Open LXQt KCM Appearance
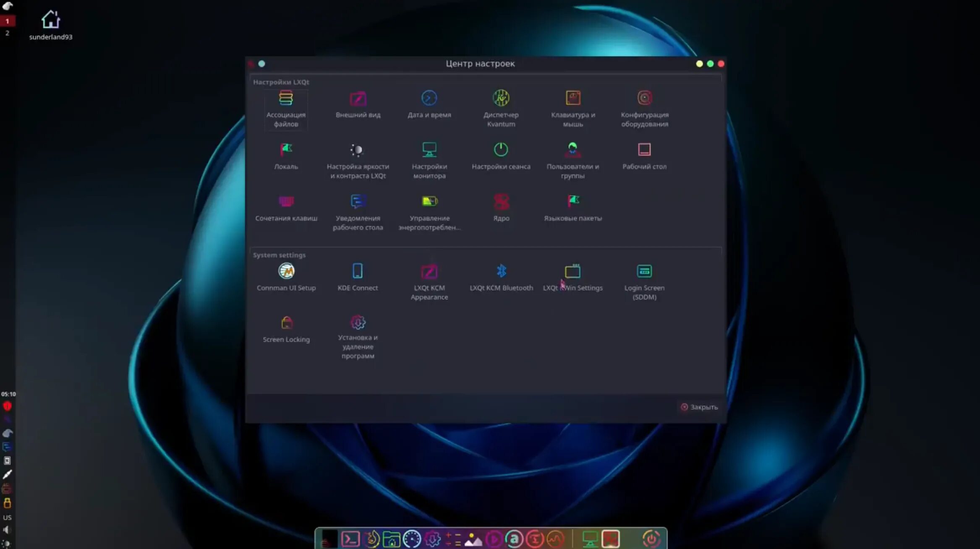980x549 pixels. [429, 282]
